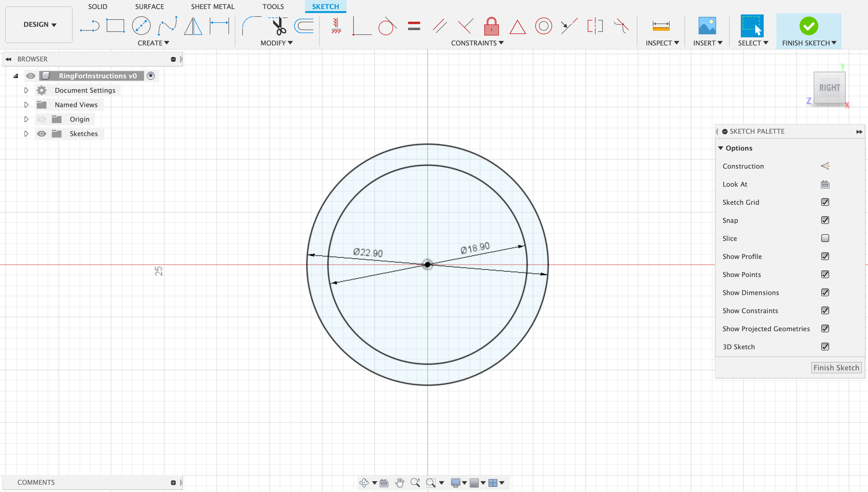
Task: Switch to the SOLID tab
Action: 97,6
